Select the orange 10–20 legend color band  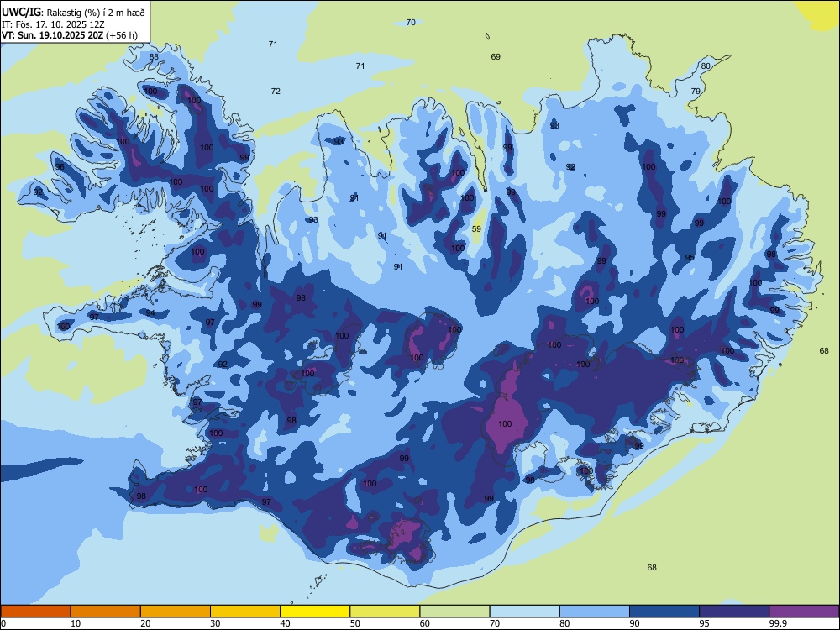click(106, 612)
